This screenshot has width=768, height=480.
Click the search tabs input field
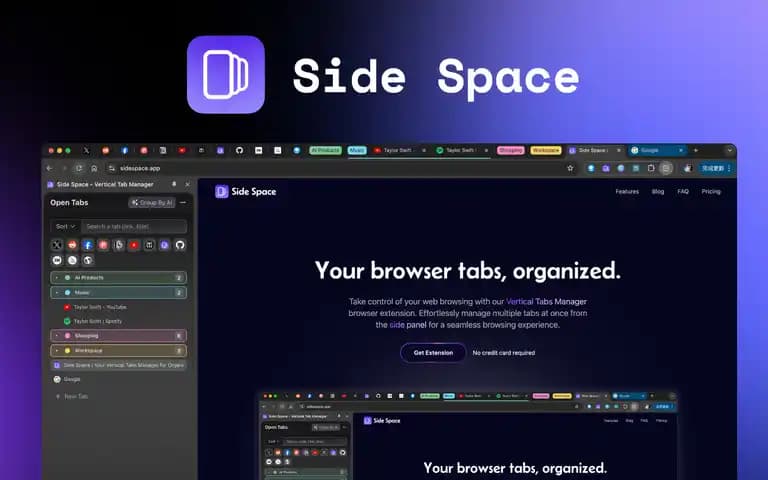tap(134, 226)
